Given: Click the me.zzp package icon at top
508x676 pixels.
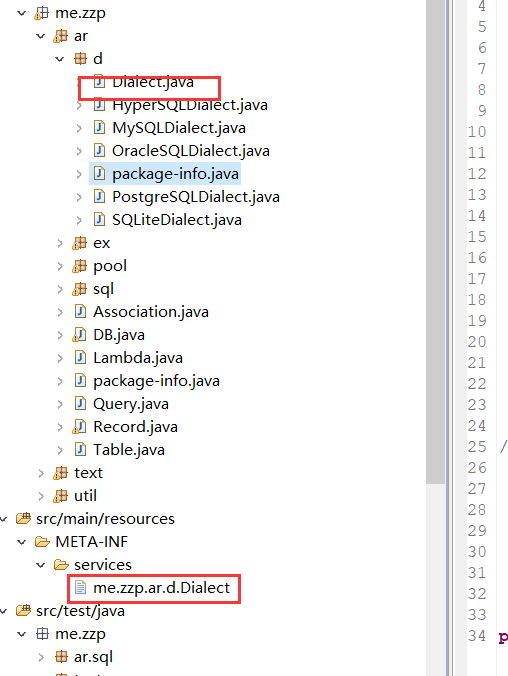Looking at the screenshot, I should coord(41,13).
